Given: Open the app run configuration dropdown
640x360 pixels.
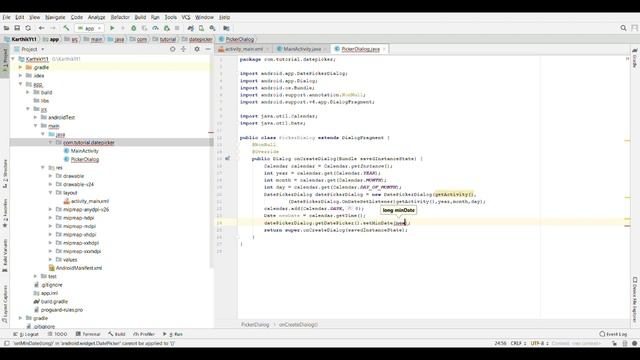Looking at the screenshot, I should click(x=89, y=28).
